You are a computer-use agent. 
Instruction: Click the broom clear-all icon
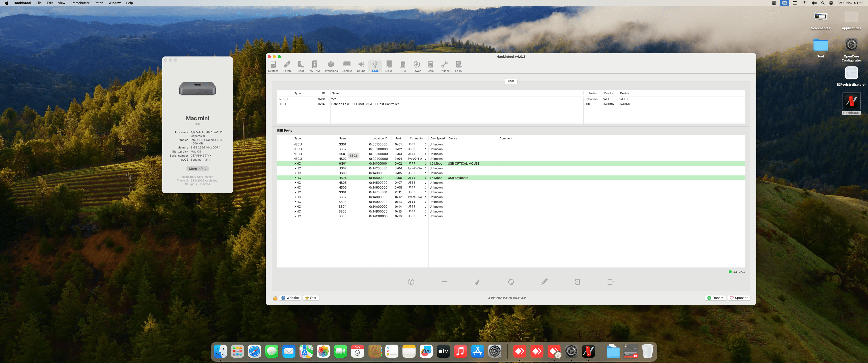(x=477, y=282)
